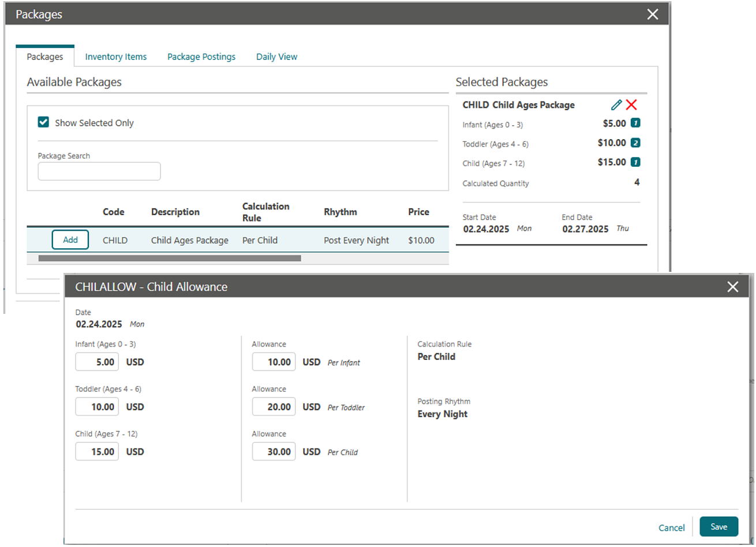The image size is (756, 547).
Task: Click the Start Date 02.24.2025 value
Action: (x=486, y=228)
